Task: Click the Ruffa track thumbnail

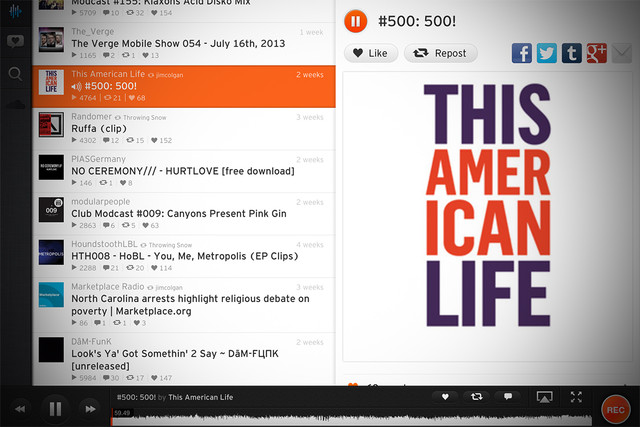Action: 51,125
